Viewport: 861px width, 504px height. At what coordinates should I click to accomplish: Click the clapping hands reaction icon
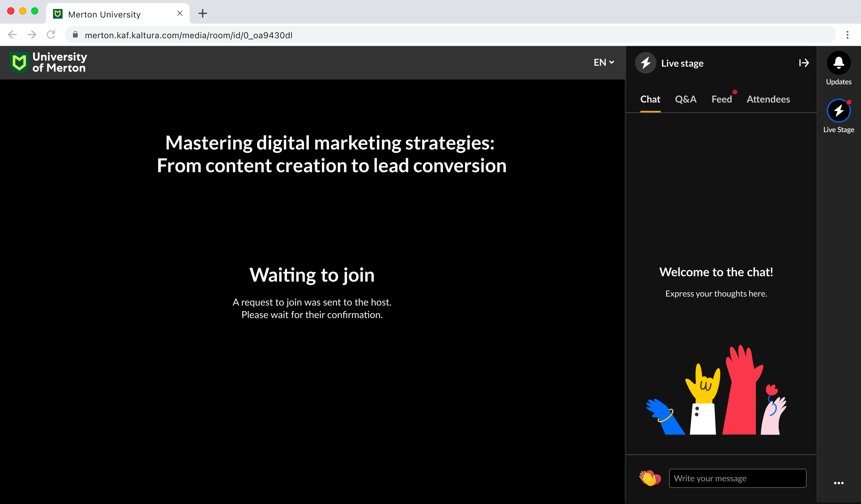(x=649, y=478)
